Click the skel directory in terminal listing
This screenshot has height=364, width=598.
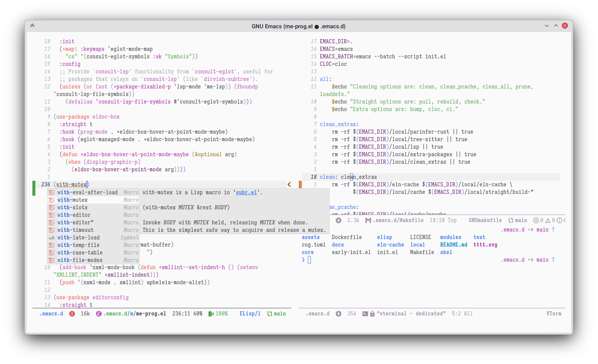(x=446, y=252)
